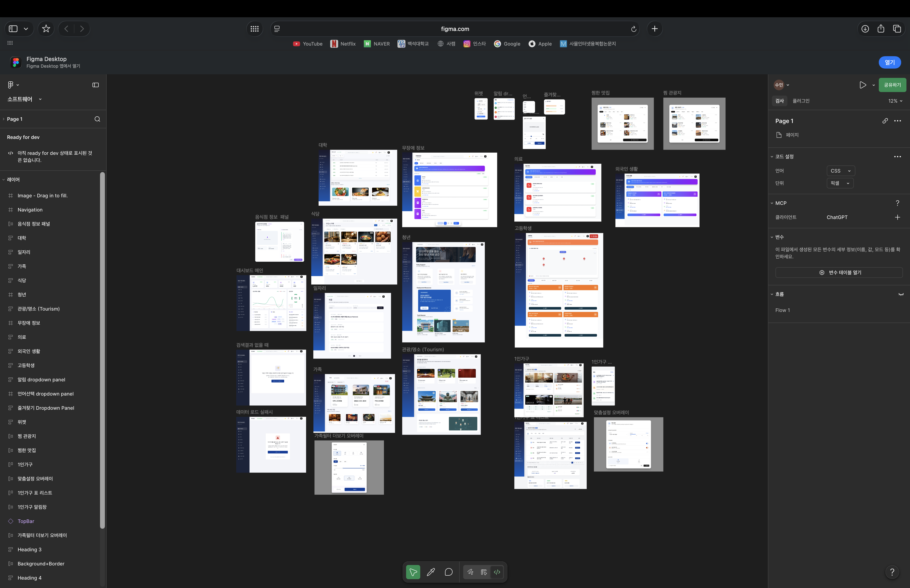Select the 대시보드 메인 frame thumbnail

point(271,303)
